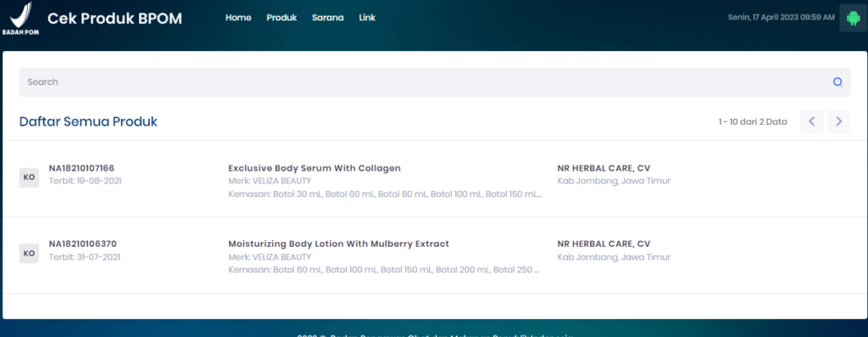Screen dimensions: 868x337
Task: Click the date and time Senin, 17 April 2023
Action: pos(781,18)
